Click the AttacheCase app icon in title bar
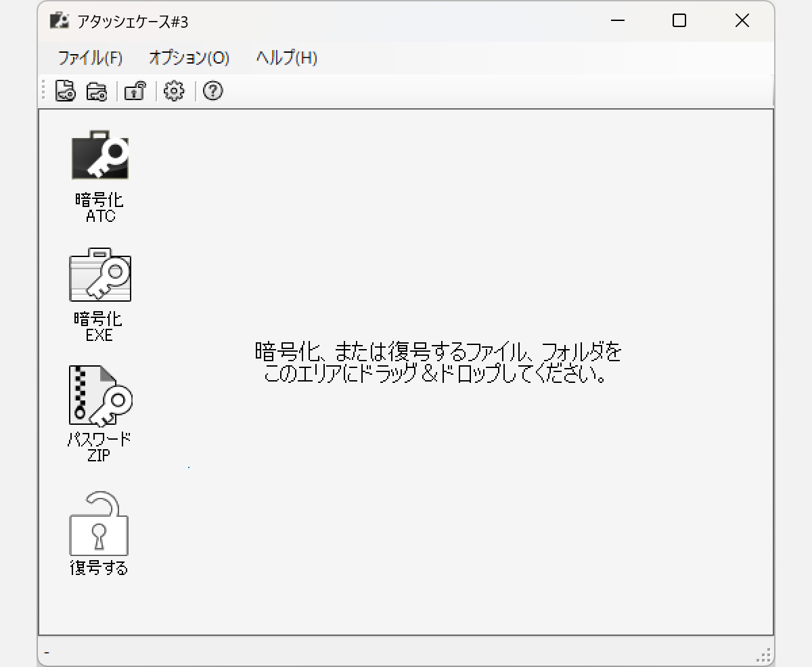This screenshot has width=812, height=667. click(60, 21)
